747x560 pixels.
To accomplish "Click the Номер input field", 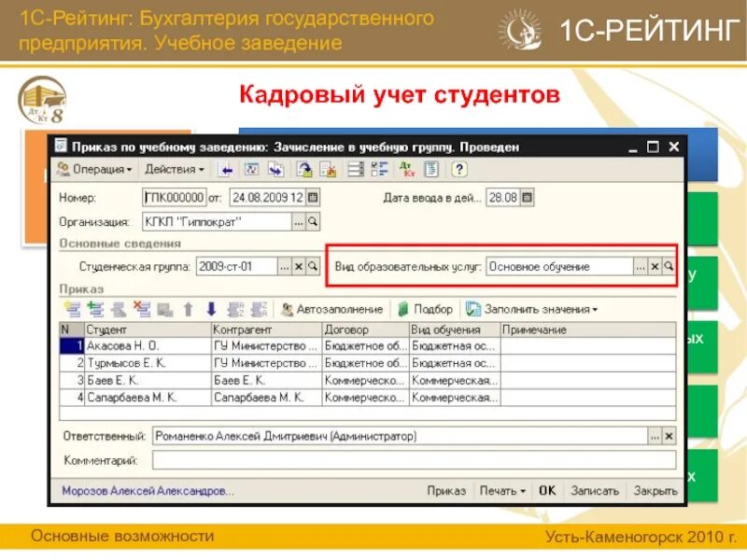I will tap(175, 197).
